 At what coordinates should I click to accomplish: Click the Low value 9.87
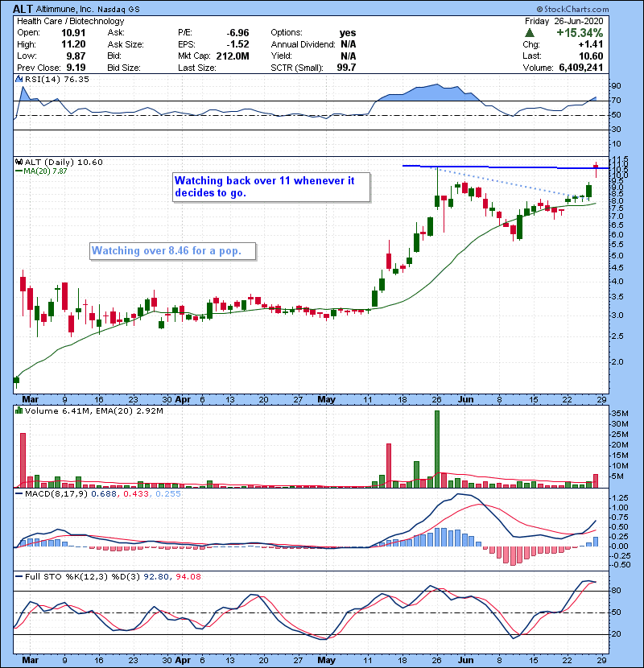click(76, 56)
